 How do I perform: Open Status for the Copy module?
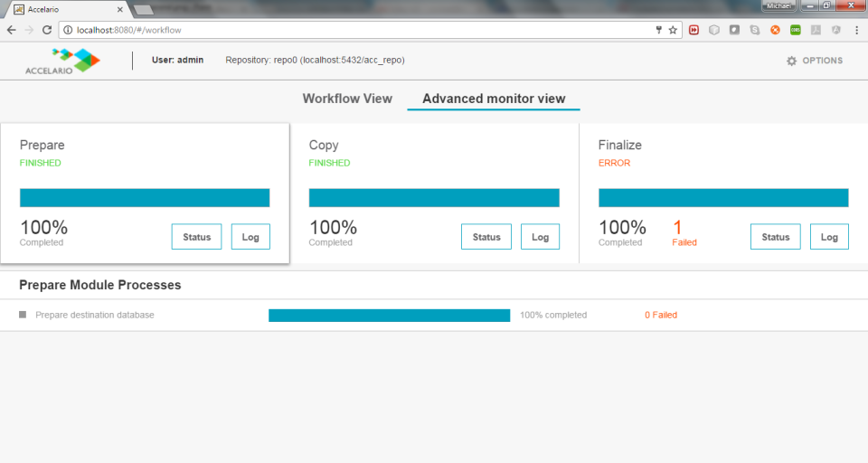tap(486, 237)
